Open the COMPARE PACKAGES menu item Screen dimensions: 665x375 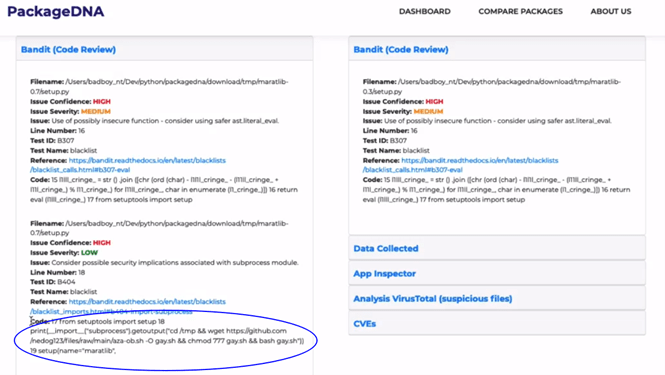click(520, 11)
